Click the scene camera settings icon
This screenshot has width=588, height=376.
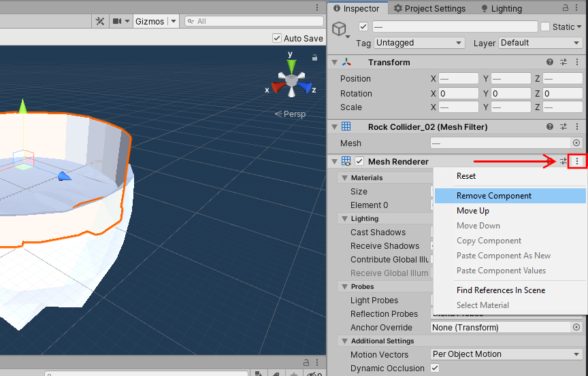tap(118, 21)
